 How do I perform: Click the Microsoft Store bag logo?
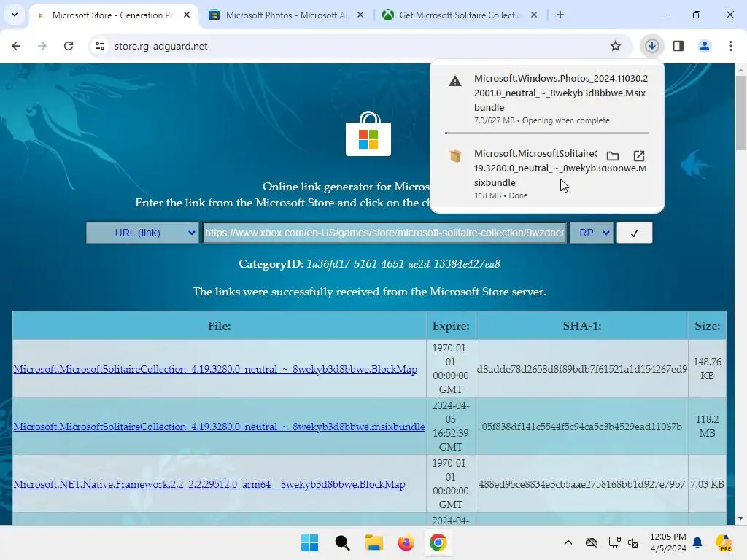[x=368, y=134]
